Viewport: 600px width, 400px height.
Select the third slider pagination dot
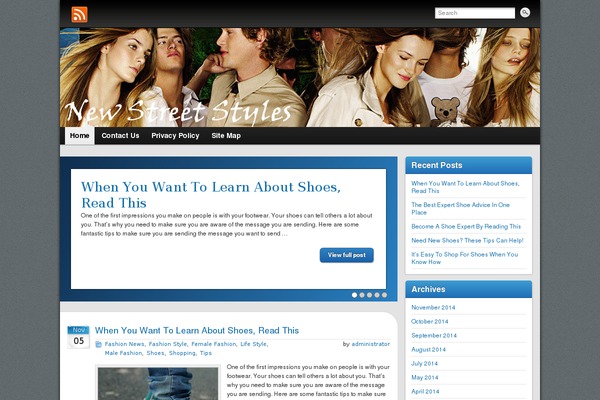[x=369, y=295]
